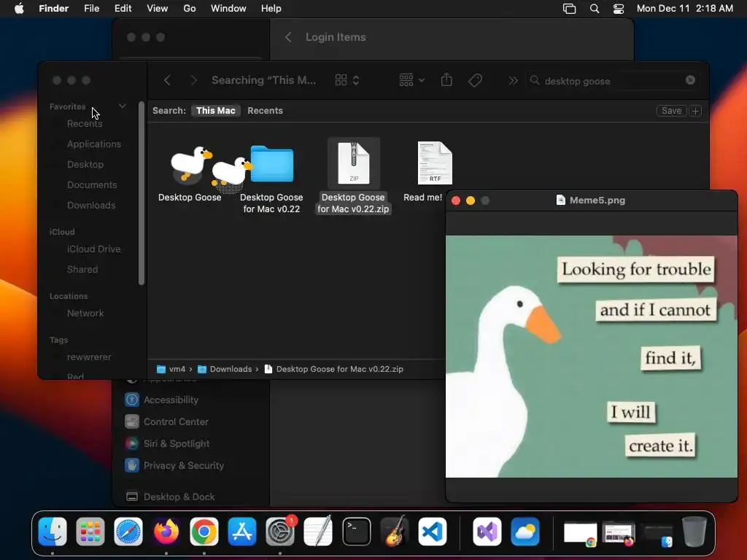Select the Read me! RTF file
The width and height of the screenshot is (747, 560).
(x=435, y=163)
